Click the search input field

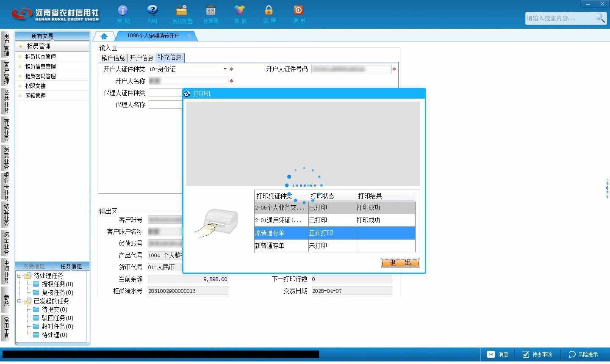(560, 18)
